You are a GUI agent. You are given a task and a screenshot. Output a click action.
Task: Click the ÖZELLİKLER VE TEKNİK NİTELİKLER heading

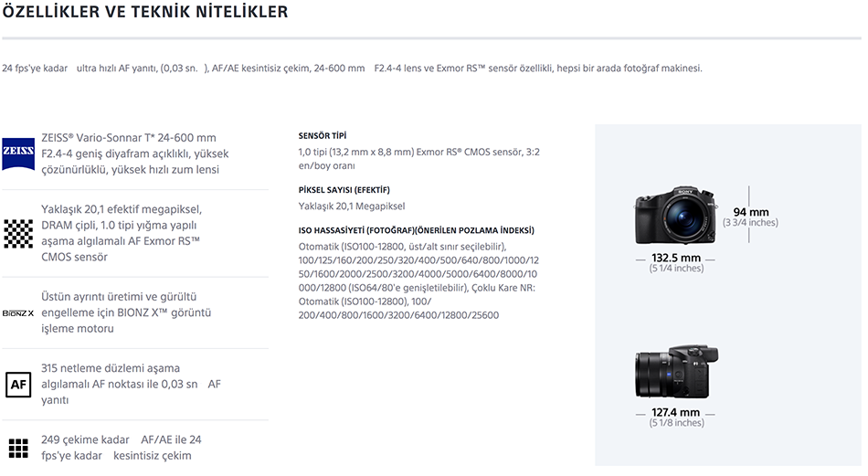[145, 12]
